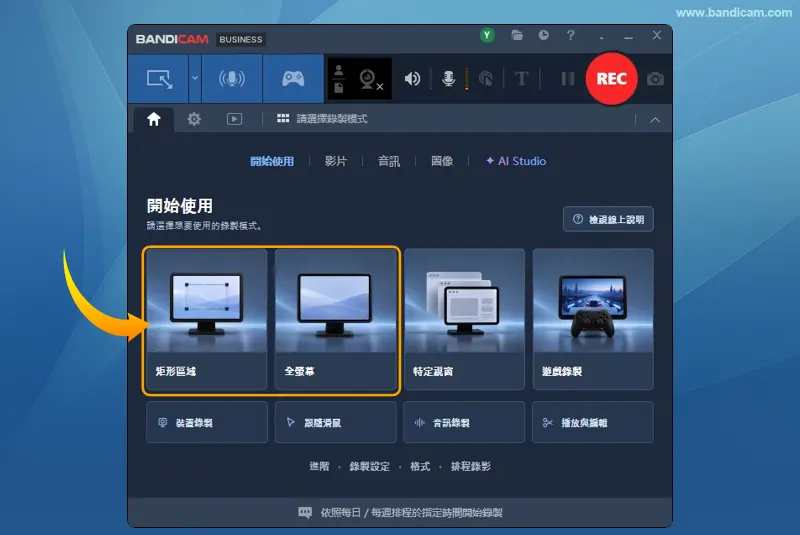Toggle the webcam overlay icon
The image size is (800, 535).
click(x=370, y=80)
